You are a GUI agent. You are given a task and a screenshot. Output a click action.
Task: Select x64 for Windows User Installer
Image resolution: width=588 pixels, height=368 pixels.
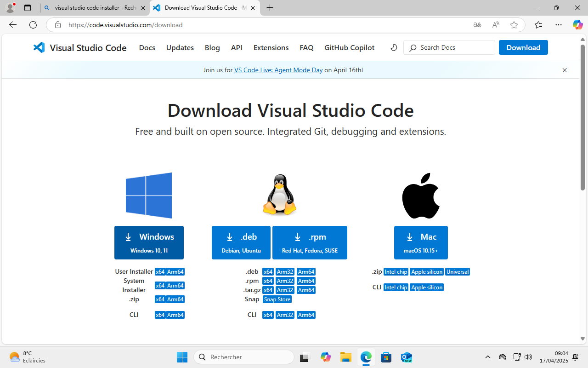coord(160,272)
